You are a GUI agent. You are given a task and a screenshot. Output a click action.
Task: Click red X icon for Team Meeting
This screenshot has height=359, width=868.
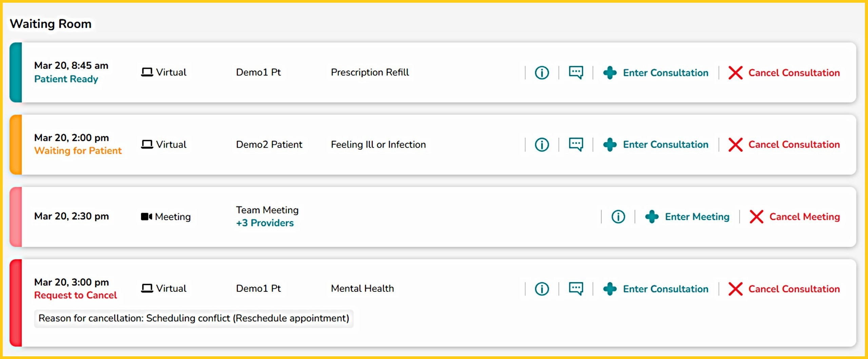[756, 217]
